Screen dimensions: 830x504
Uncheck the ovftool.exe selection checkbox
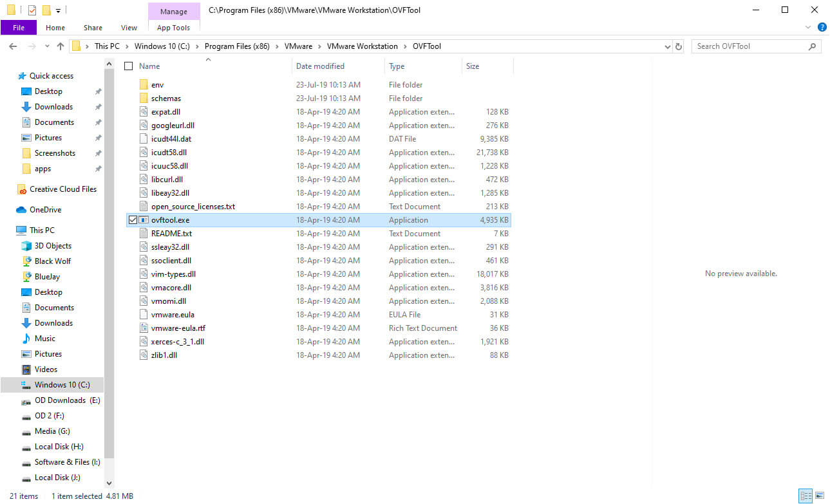133,219
